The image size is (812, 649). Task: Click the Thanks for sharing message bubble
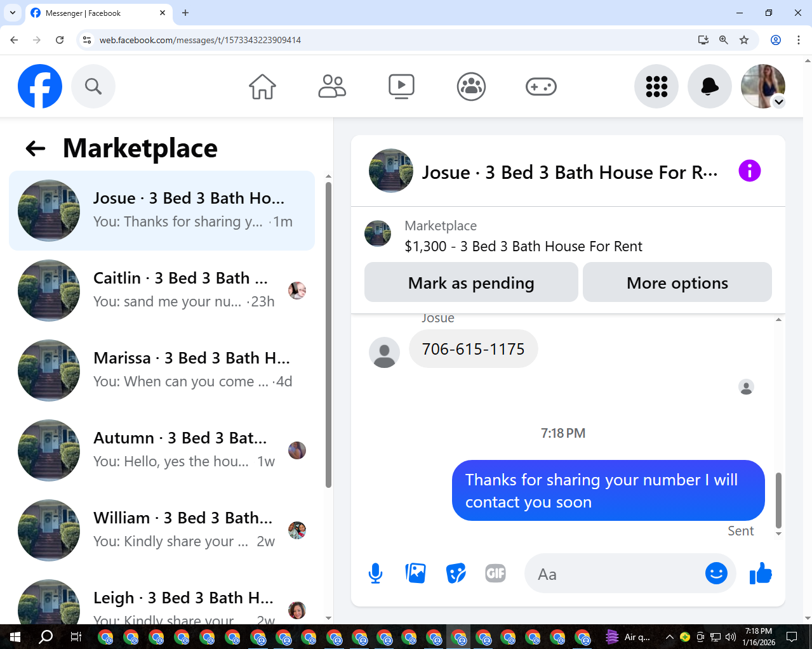608,490
